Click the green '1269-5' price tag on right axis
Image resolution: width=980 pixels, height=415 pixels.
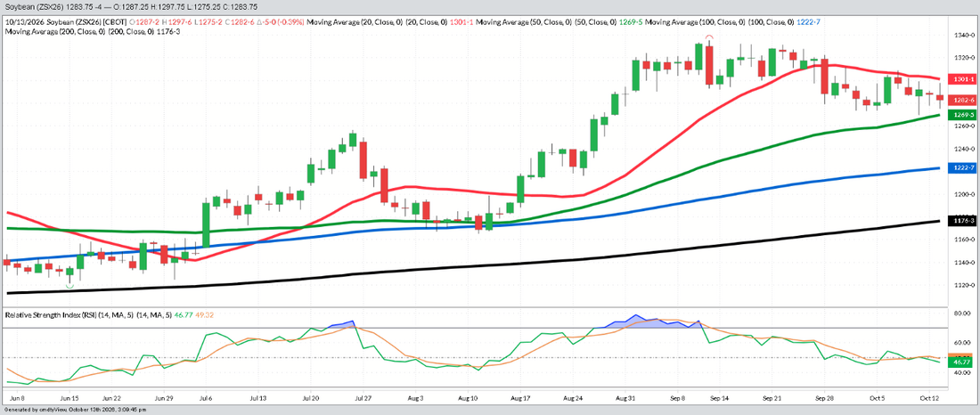[960, 115]
